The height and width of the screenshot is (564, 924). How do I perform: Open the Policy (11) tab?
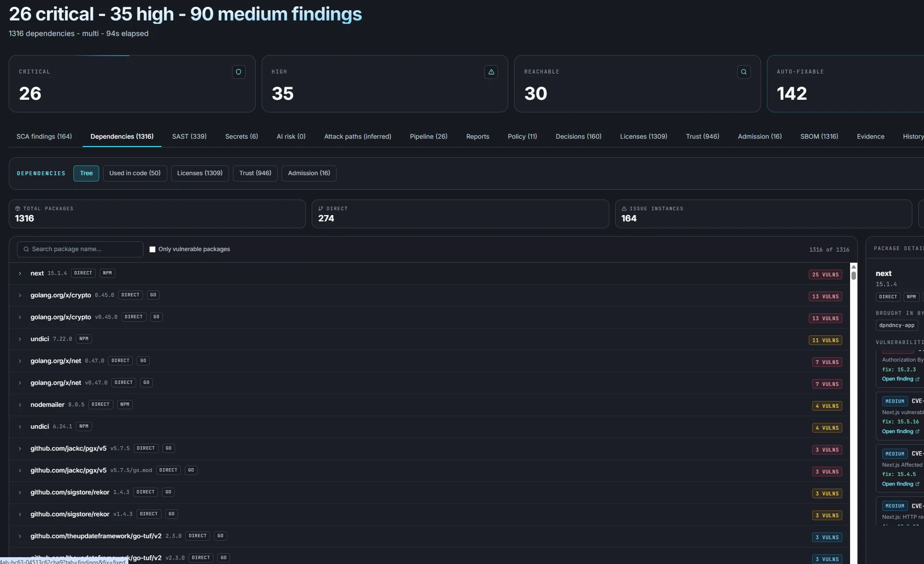(x=522, y=137)
